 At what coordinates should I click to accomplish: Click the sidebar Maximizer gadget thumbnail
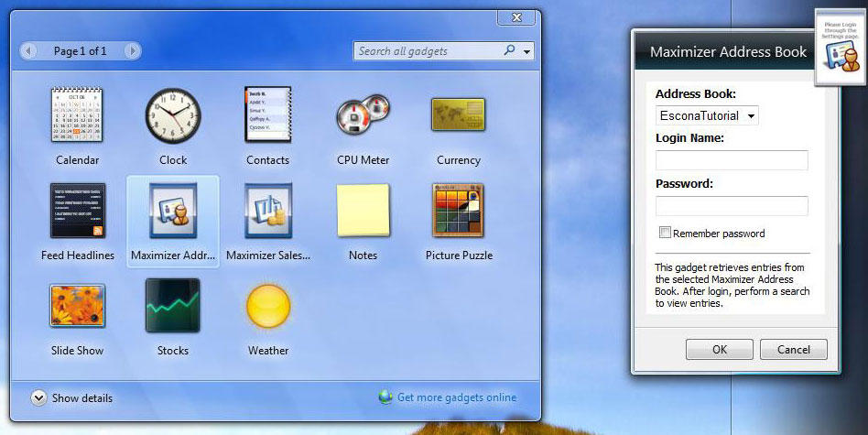(x=841, y=47)
